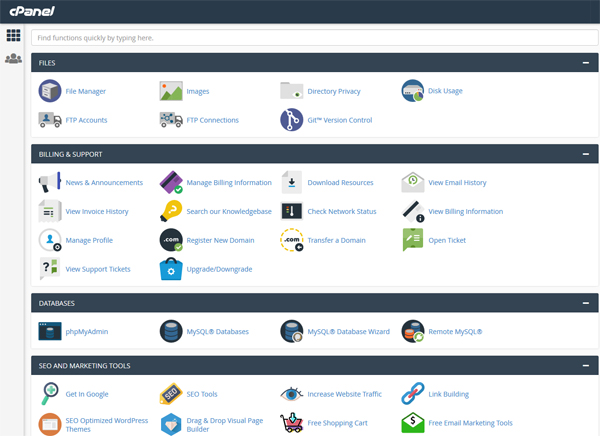Screen dimensions: 600x436
Task: Open the View Billing Information icon
Action: [412, 211]
